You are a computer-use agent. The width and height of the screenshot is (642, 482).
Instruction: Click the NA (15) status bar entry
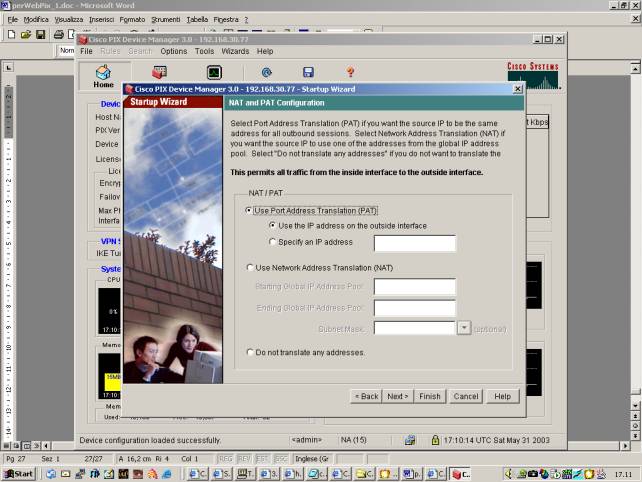pyautogui.click(x=353, y=440)
